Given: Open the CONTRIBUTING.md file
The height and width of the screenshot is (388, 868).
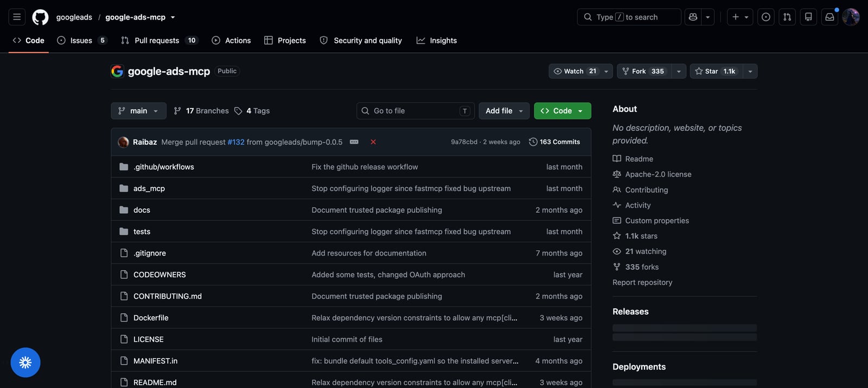Looking at the screenshot, I should coord(168,296).
